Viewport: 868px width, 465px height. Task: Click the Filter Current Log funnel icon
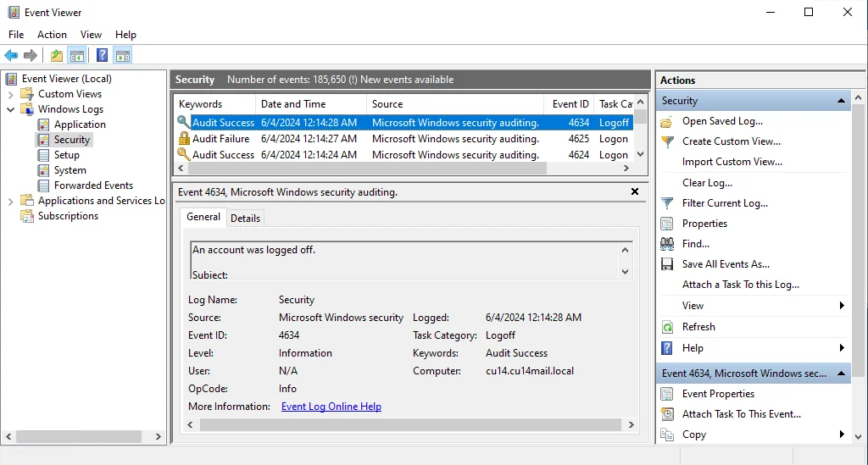(x=668, y=203)
